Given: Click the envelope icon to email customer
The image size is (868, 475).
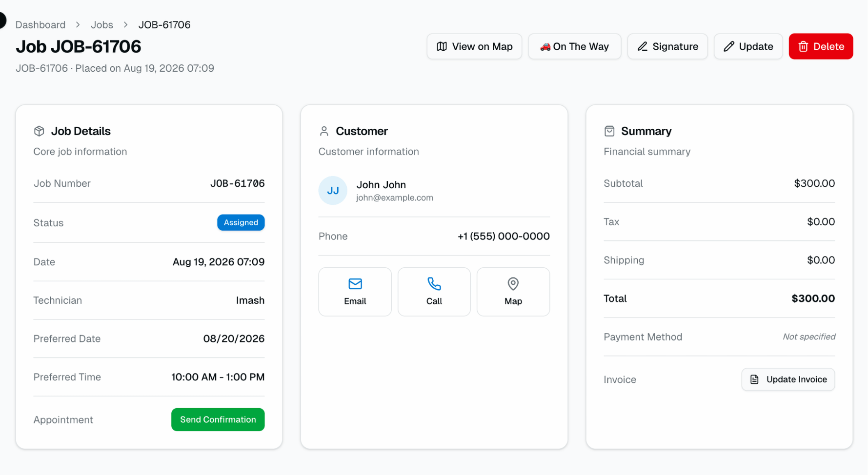Looking at the screenshot, I should pos(355,283).
